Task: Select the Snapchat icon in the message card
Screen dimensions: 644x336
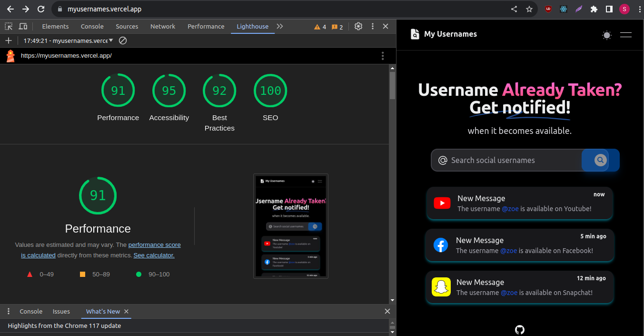Action: [441, 287]
